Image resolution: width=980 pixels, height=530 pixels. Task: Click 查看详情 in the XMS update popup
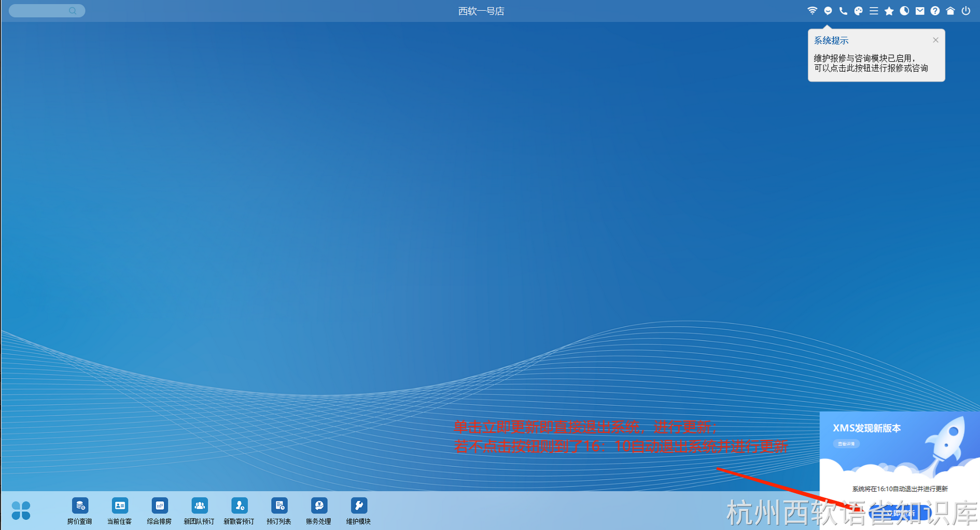point(846,444)
